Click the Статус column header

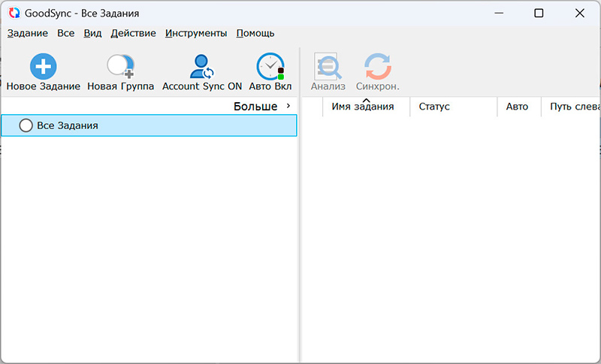(434, 107)
